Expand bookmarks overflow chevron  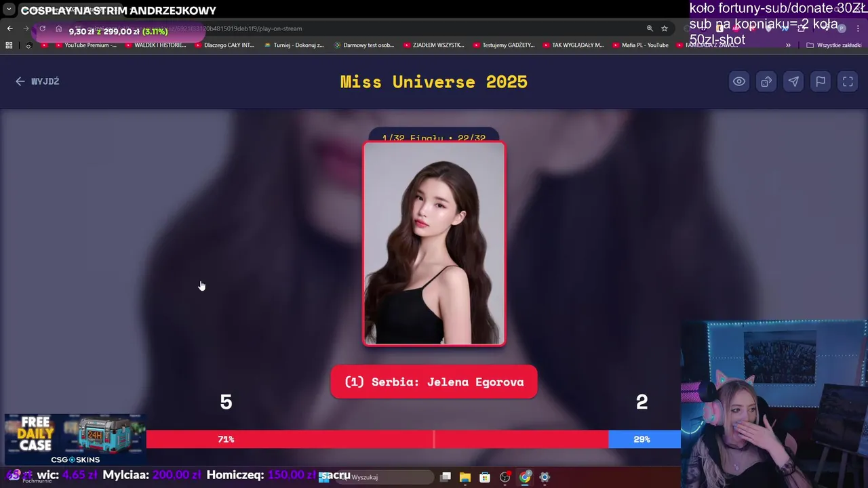pyautogui.click(x=788, y=45)
